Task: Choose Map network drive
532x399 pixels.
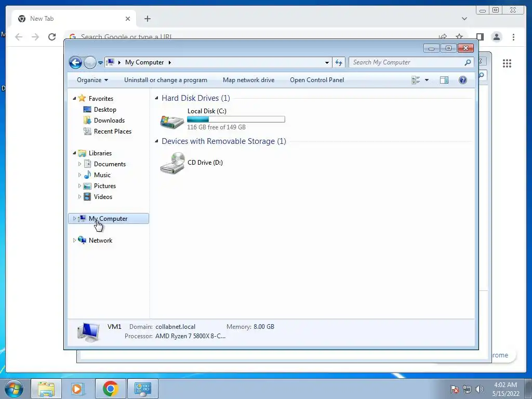Action: pyautogui.click(x=249, y=80)
